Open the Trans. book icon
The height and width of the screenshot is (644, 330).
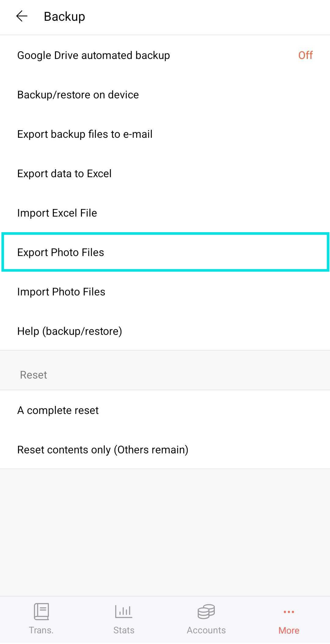(41, 611)
